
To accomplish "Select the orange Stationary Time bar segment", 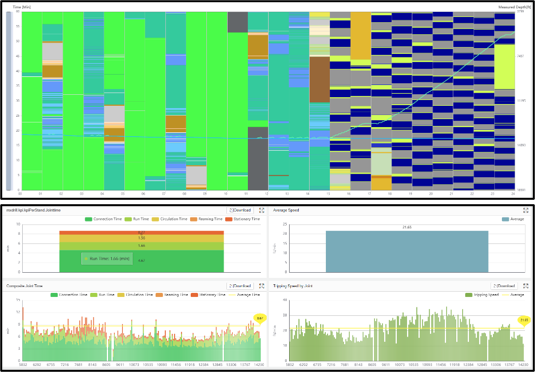I will 142,233.
